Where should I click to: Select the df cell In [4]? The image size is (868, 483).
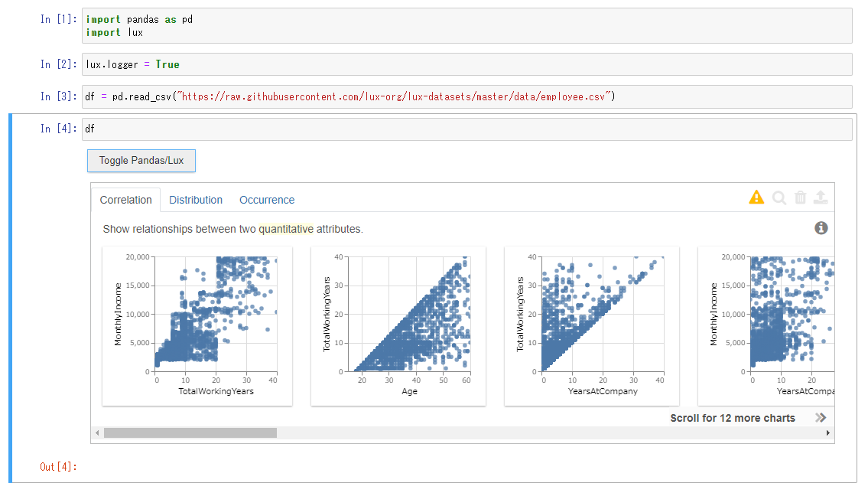tap(229, 129)
